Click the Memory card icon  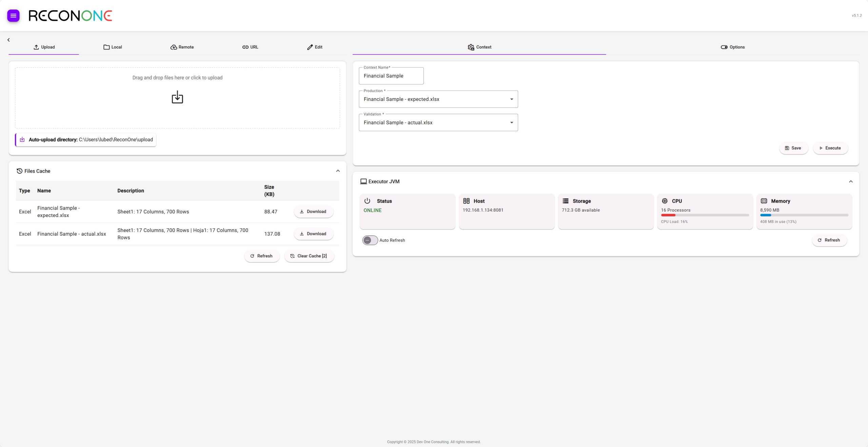point(764,201)
